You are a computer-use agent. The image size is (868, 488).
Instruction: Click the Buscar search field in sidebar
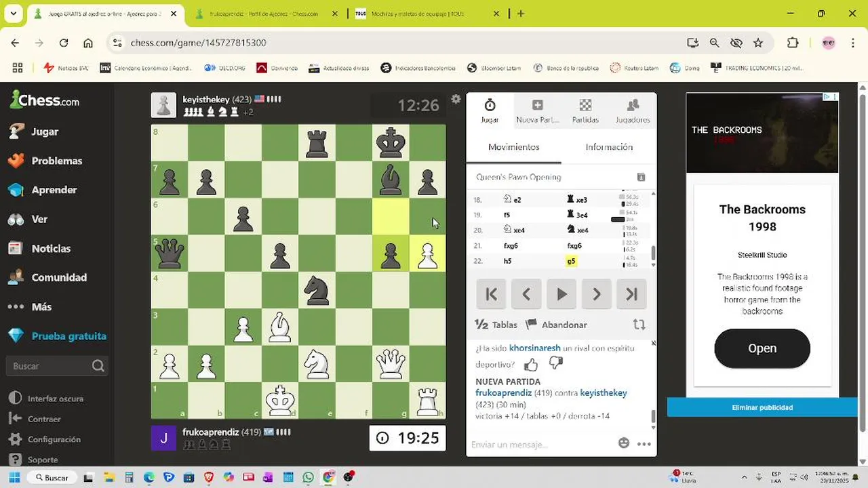point(57,366)
